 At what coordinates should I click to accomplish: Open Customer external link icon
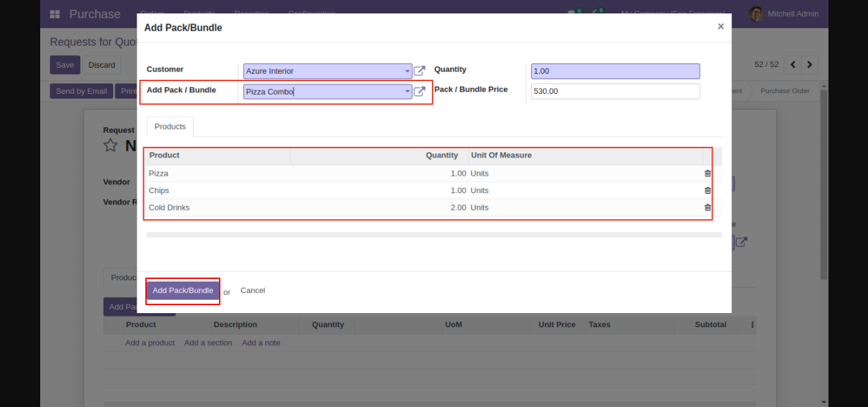coord(419,71)
